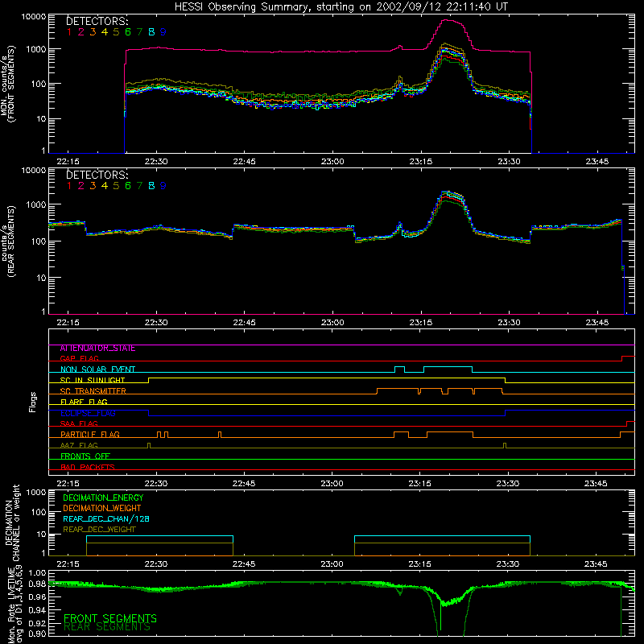Select detector 8 in front segments legend
This screenshot has height=644, width=644.
point(151,32)
